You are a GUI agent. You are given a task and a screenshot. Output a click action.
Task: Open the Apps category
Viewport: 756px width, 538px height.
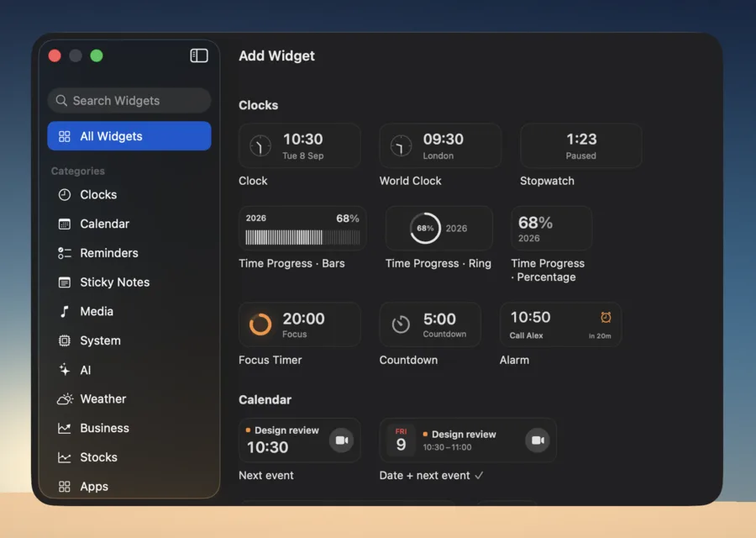click(x=129, y=487)
